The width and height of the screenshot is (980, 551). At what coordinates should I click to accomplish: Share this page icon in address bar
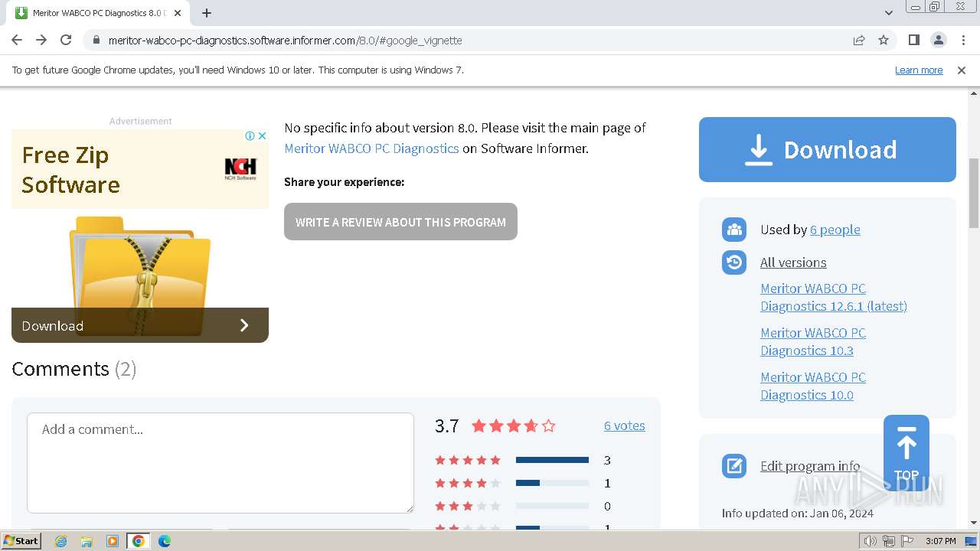point(859,40)
